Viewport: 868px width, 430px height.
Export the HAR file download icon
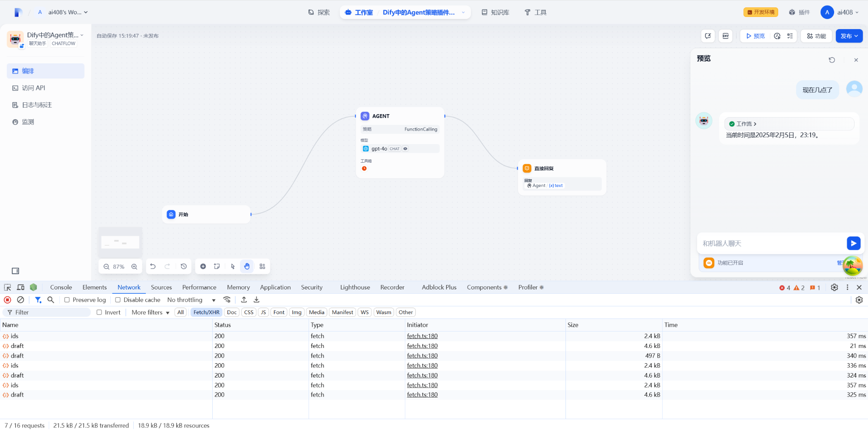256,300
